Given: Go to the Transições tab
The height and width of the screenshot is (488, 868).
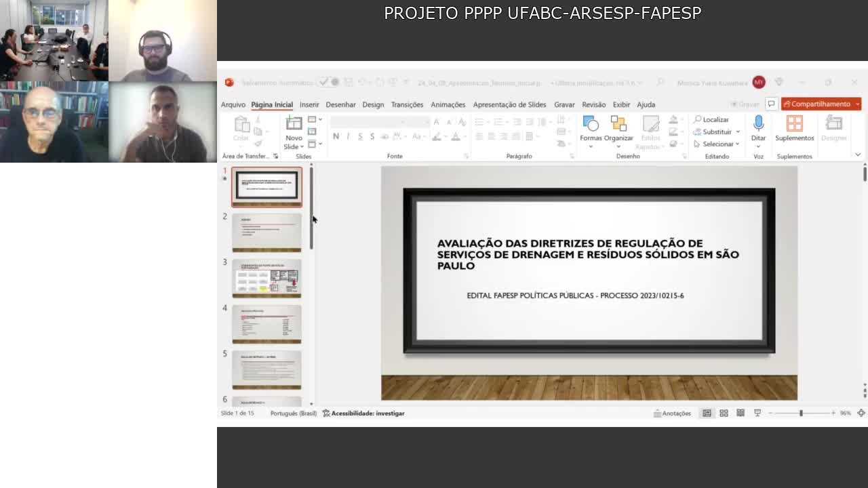Looking at the screenshot, I should point(407,104).
